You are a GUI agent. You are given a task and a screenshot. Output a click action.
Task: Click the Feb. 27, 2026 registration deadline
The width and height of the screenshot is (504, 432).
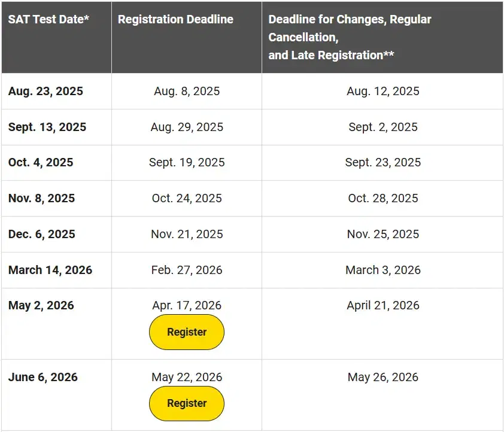pos(186,270)
